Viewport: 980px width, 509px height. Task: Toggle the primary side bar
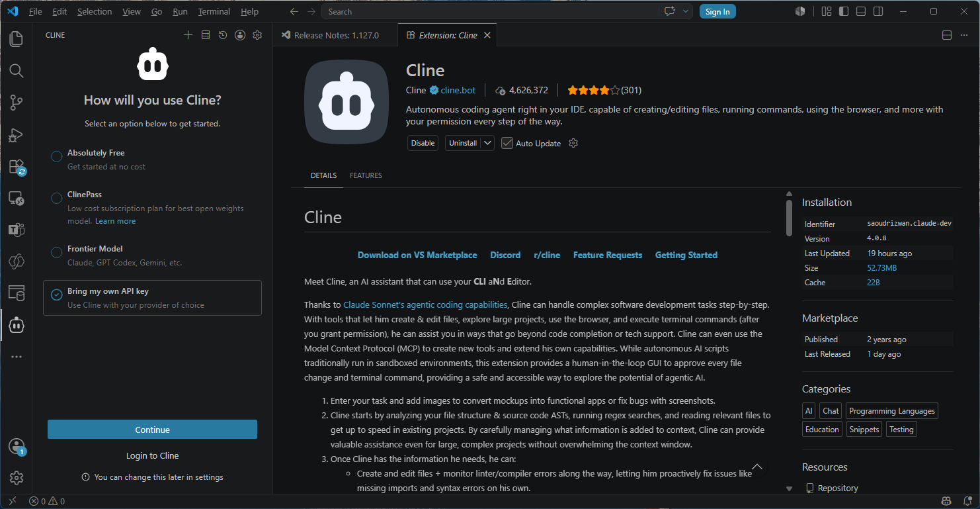(x=844, y=11)
